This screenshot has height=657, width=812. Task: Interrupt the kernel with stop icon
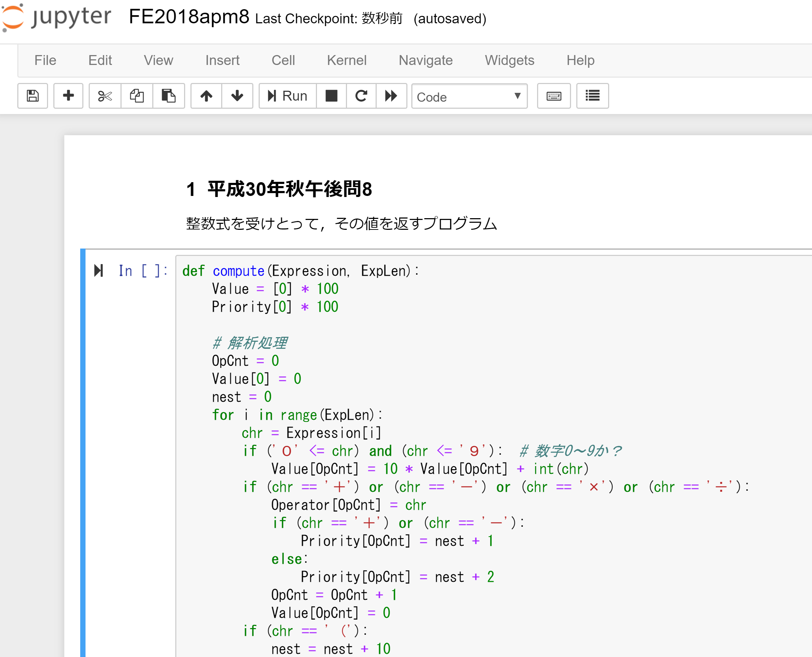(x=331, y=96)
